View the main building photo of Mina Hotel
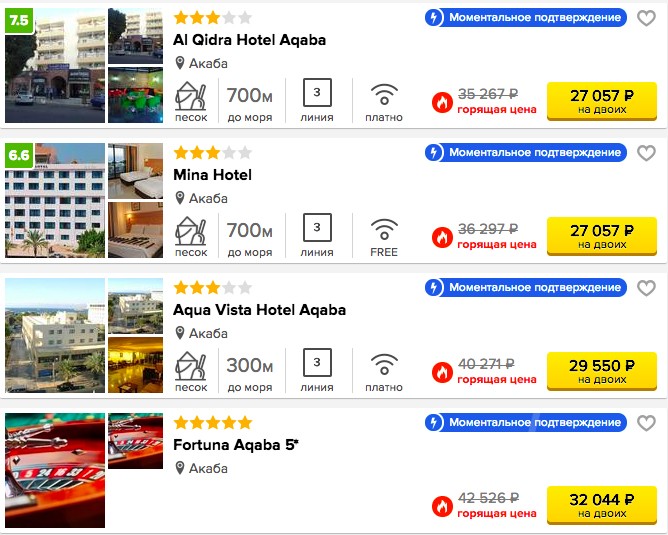 [55, 200]
